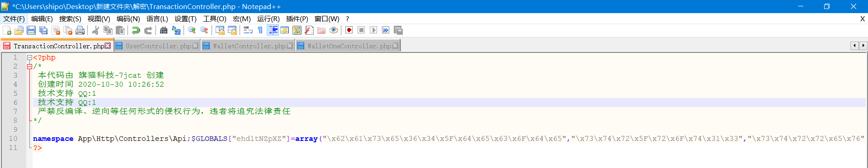The height and width of the screenshot is (168, 868).
Task: Close the UserController.php tab
Action: pyautogui.click(x=195, y=46)
